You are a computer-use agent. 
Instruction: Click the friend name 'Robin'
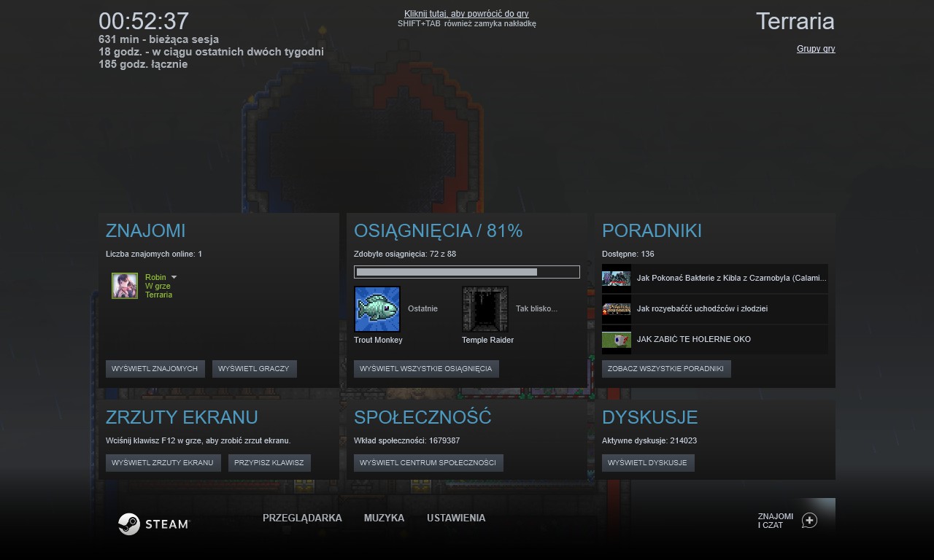click(x=155, y=277)
